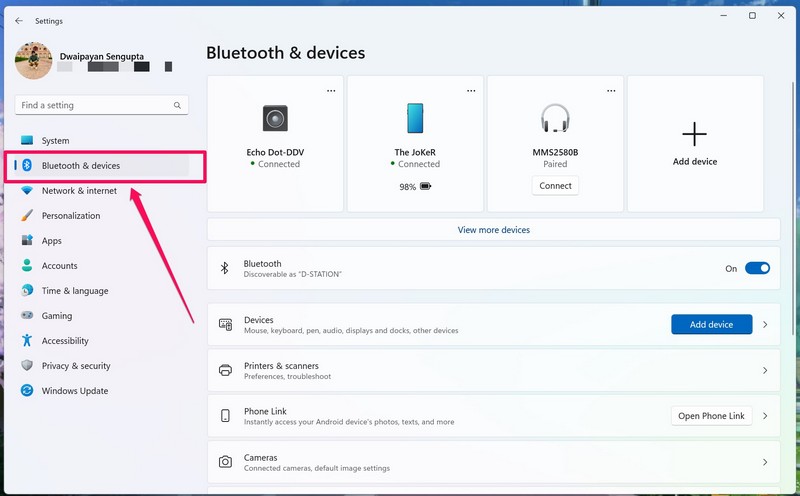Expand the Devices row chevron
The image size is (800, 496).
[x=765, y=325]
